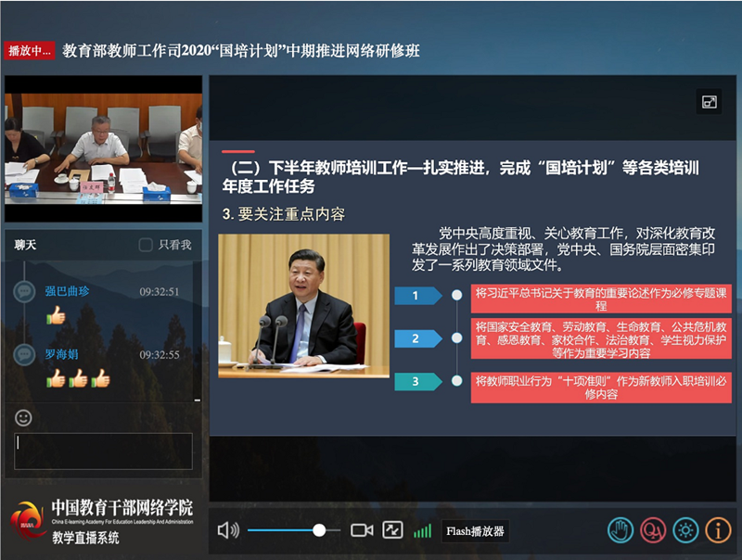Click the chat message input box

[x=103, y=451]
